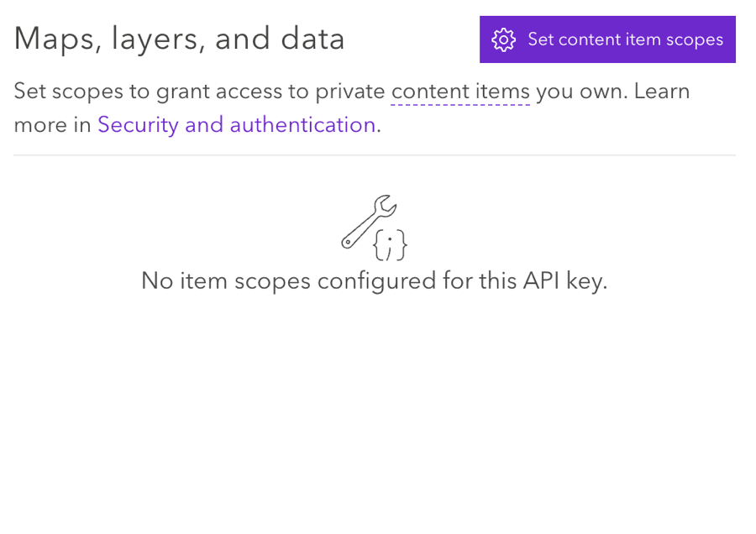Screen dimensions: 756x534
Task: Click the horizontal divider under the description
Action: [x=378, y=154]
